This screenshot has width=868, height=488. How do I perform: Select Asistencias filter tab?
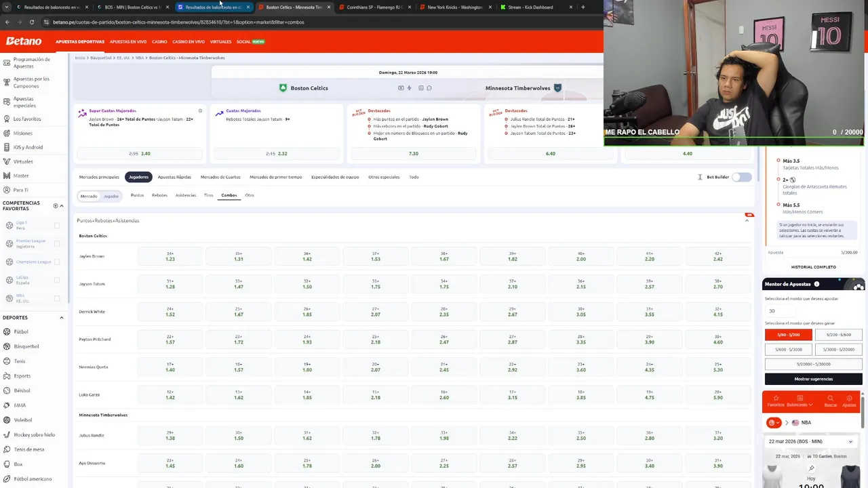tap(186, 195)
